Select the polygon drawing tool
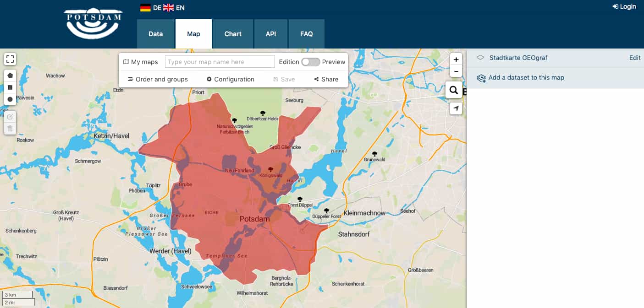The image size is (644, 308). click(x=10, y=75)
